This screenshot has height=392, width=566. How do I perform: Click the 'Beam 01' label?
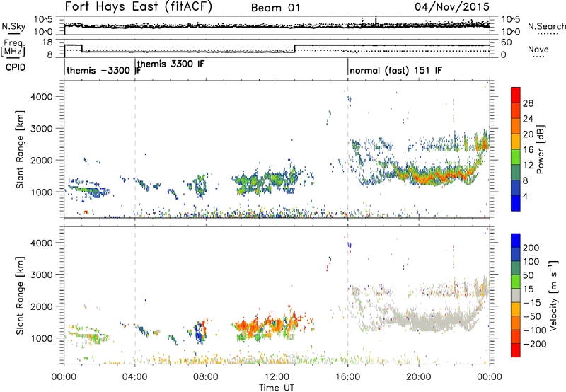tap(275, 8)
